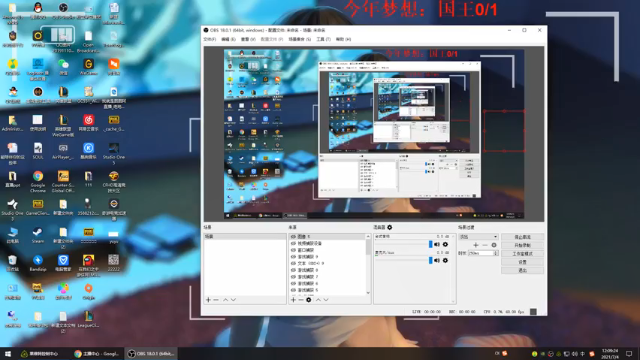This screenshot has height=360, width=640.
Task: Hide the 游戏捕获 6 source
Action: (293, 283)
